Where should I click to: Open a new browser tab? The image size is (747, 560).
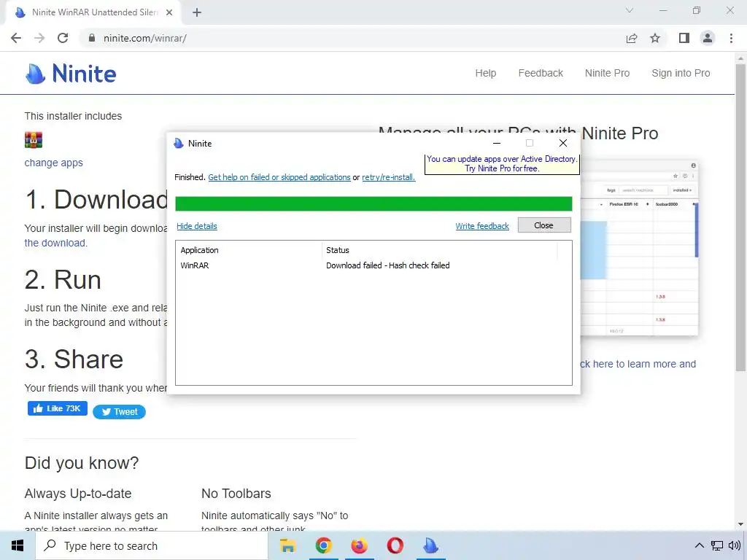click(197, 12)
